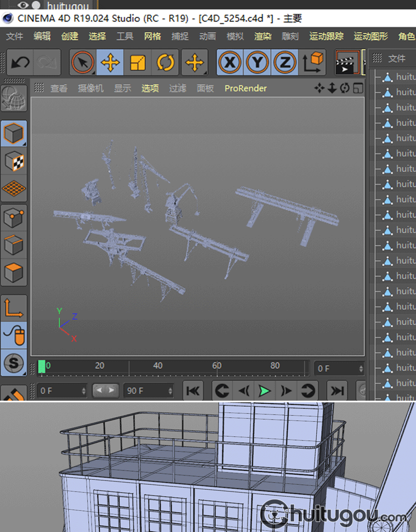Toggle Z axis lock
This screenshot has height=532, width=416.
285,63
